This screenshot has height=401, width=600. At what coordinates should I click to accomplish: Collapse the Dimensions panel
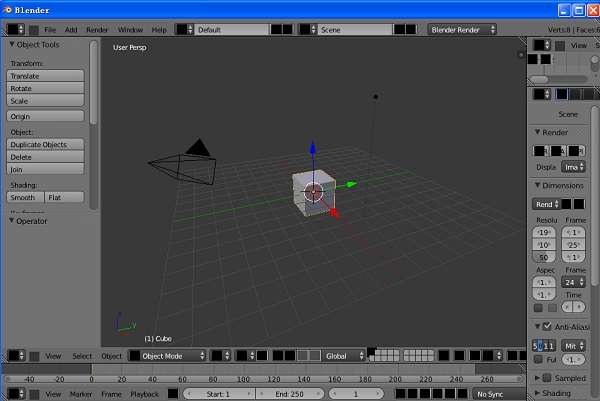click(x=537, y=185)
